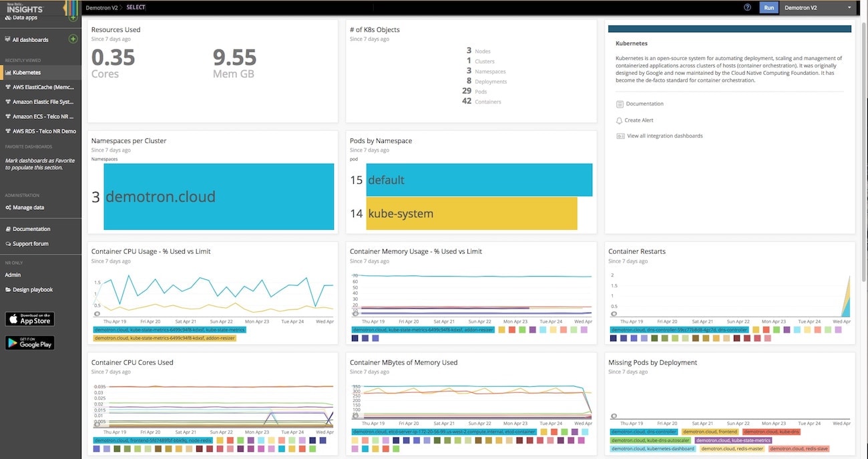868x459 pixels.
Task: Select the Kubernetes dashboard in sidebar
Action: pos(41,72)
